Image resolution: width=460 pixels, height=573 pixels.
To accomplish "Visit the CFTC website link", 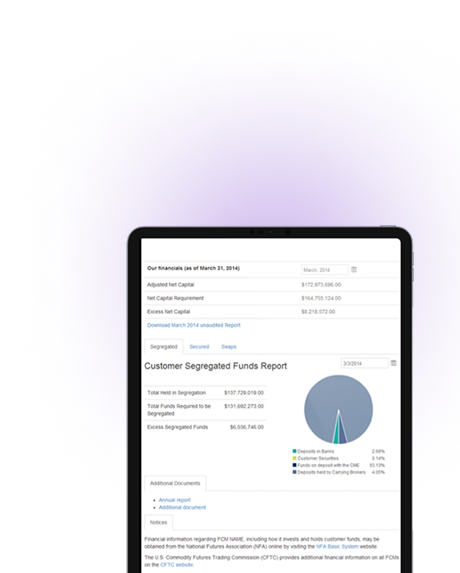I will point(177,565).
